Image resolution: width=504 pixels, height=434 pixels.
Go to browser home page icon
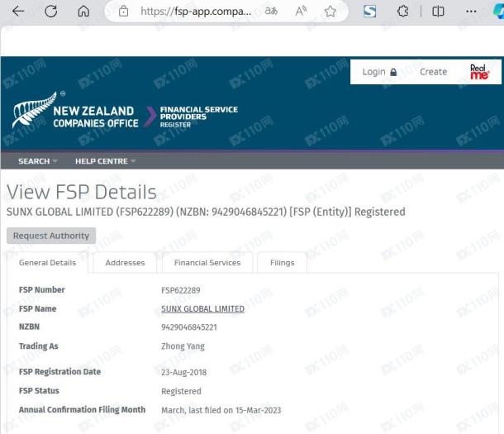click(x=83, y=12)
